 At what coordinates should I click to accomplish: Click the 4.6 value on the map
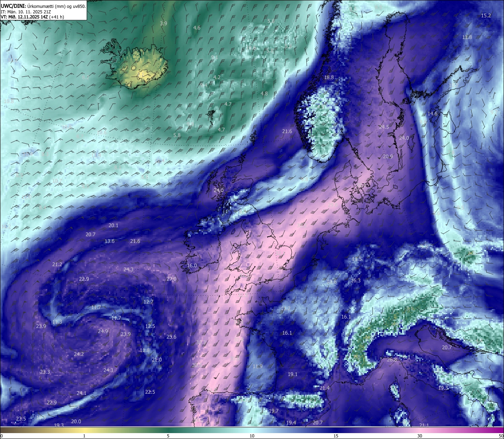point(197,28)
